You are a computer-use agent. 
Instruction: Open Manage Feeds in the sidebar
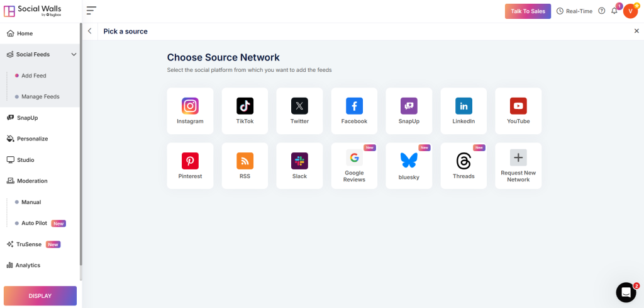click(x=40, y=96)
